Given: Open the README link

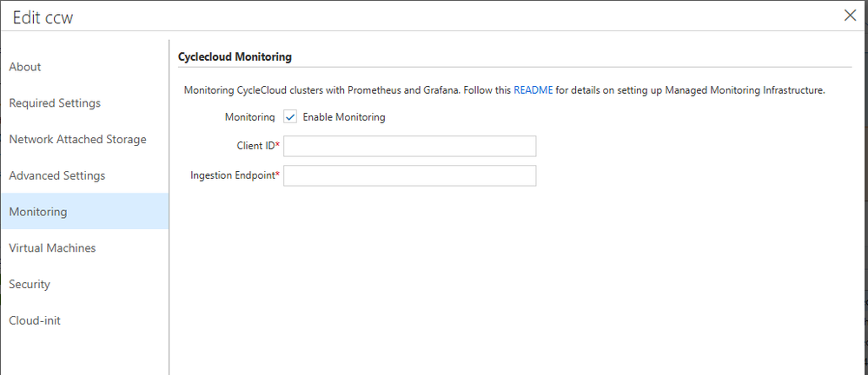Looking at the screenshot, I should point(533,89).
